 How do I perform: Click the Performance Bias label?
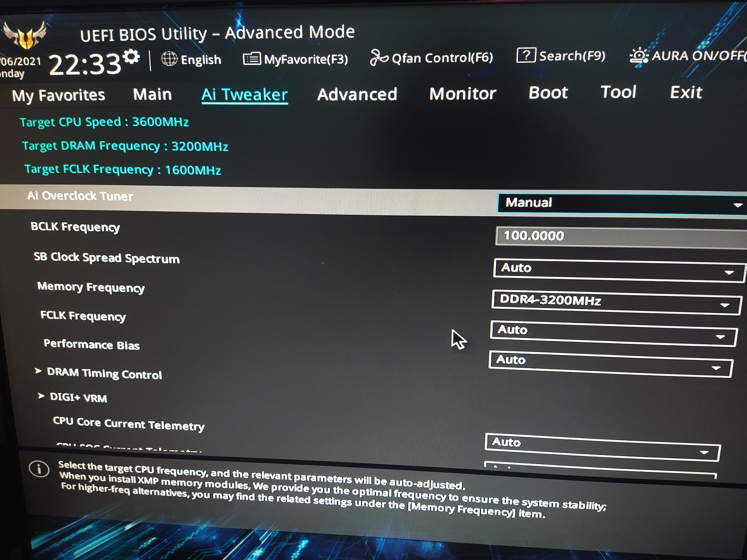click(92, 345)
